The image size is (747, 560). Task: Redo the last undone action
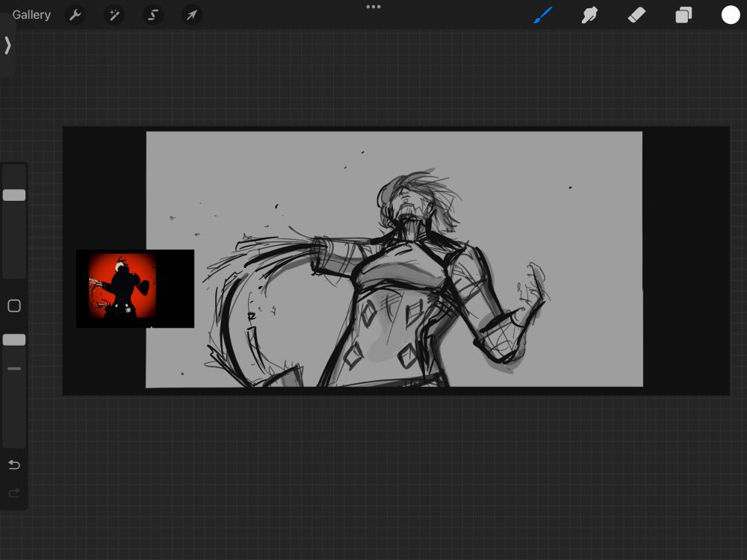click(x=14, y=492)
